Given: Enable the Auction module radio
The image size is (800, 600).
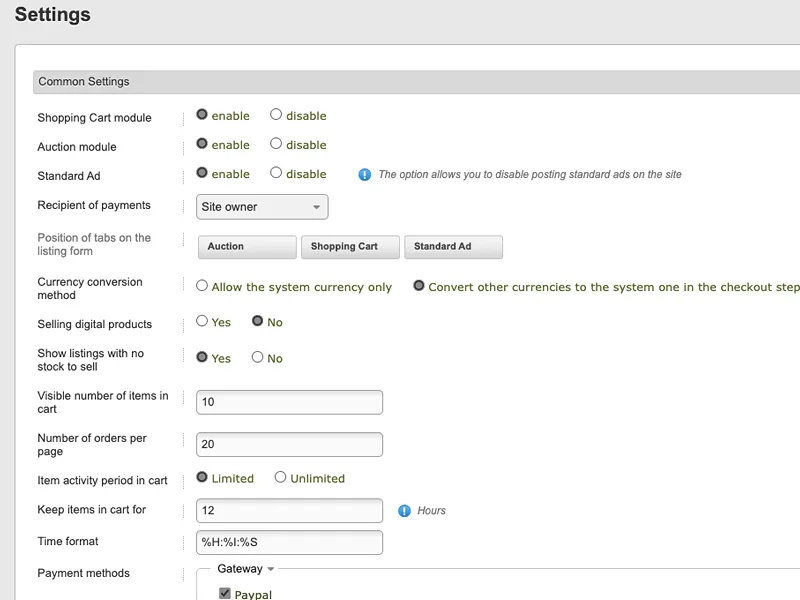Looking at the screenshot, I should (x=202, y=143).
